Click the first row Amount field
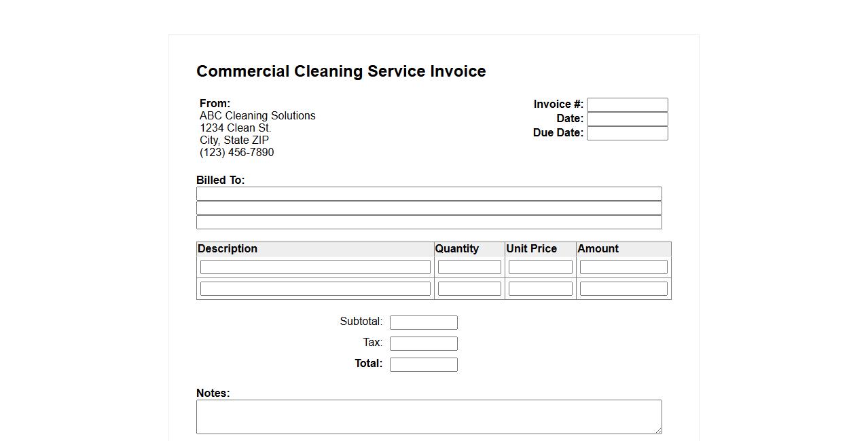868x441 pixels. 623,267
